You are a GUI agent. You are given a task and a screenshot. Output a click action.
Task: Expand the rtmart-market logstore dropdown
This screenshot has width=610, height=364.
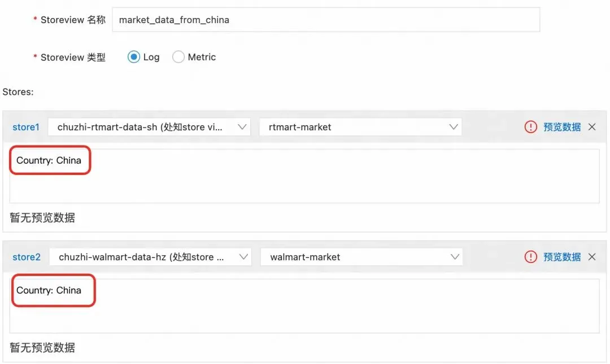(360, 127)
